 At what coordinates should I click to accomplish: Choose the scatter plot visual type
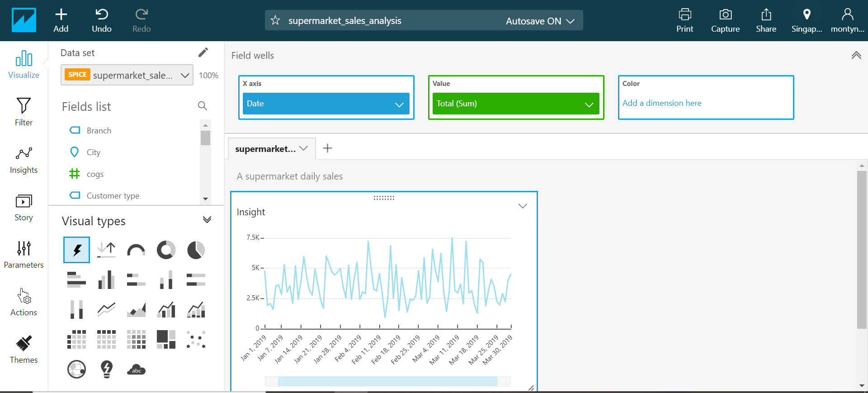196,339
